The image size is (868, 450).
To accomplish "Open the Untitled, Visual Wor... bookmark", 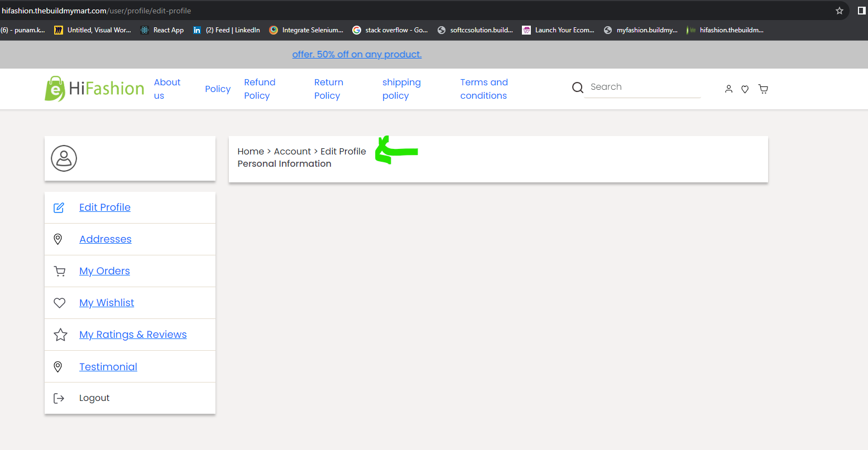I will pyautogui.click(x=92, y=30).
